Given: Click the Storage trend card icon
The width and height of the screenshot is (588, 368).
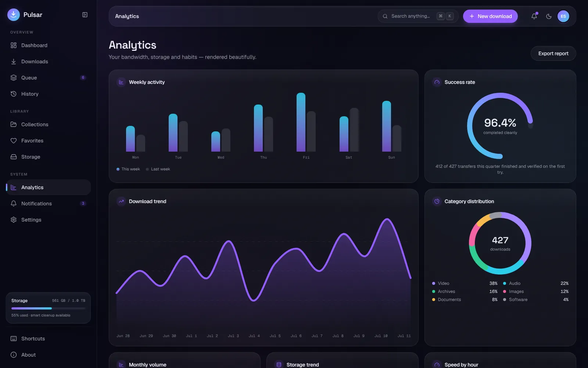Looking at the screenshot, I should click(x=279, y=364).
